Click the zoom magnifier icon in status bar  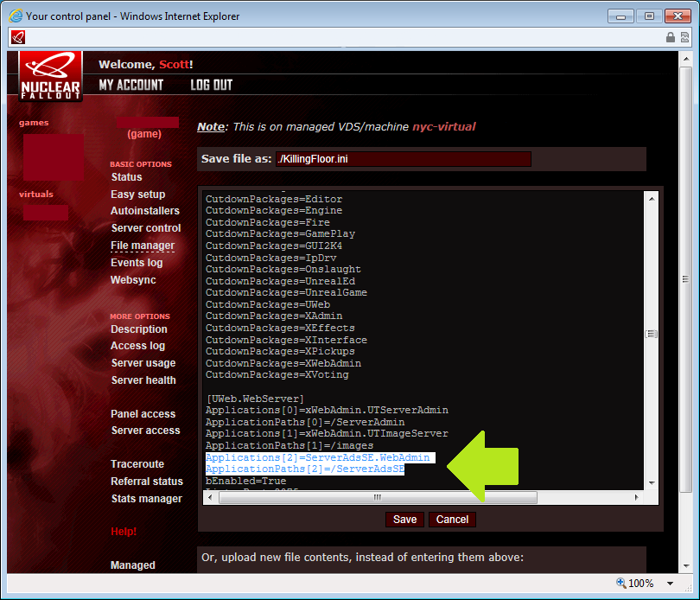620,584
